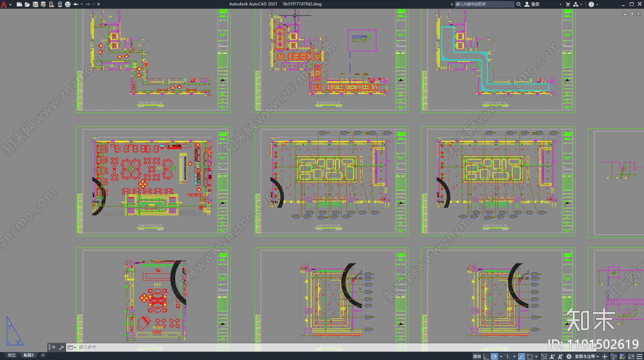Click the annotation monitor plus icon
The height and width of the screenshot is (360, 644).
pos(605,356)
